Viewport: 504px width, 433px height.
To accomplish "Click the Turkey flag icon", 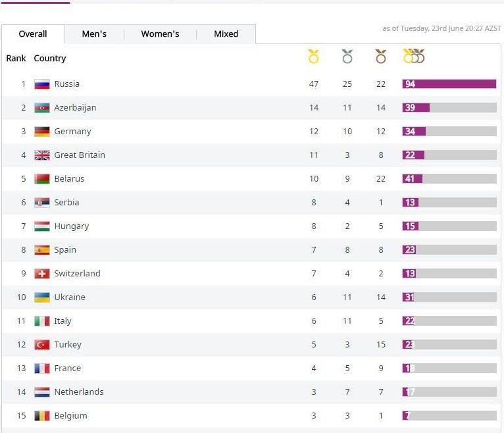I will pyautogui.click(x=42, y=345).
